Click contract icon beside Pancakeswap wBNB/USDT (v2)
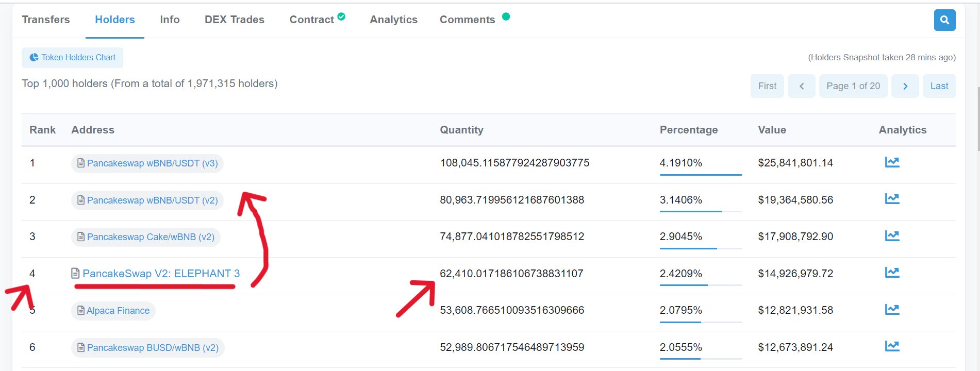This screenshot has height=371, width=980. (81, 200)
